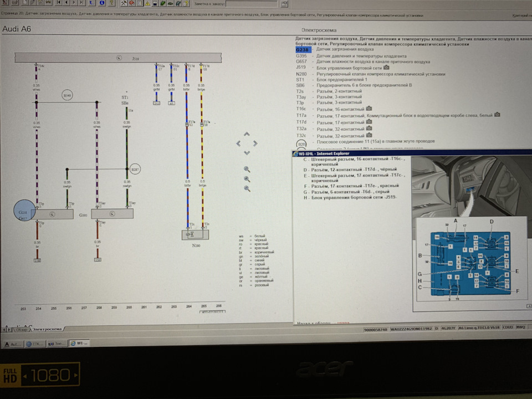Click N280 valve component in diagram
The height and width of the screenshot is (399, 532).
pyautogui.click(x=195, y=234)
